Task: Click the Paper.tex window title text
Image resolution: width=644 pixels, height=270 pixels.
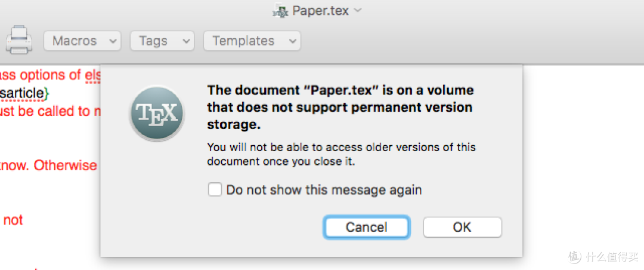Action: 320,11
